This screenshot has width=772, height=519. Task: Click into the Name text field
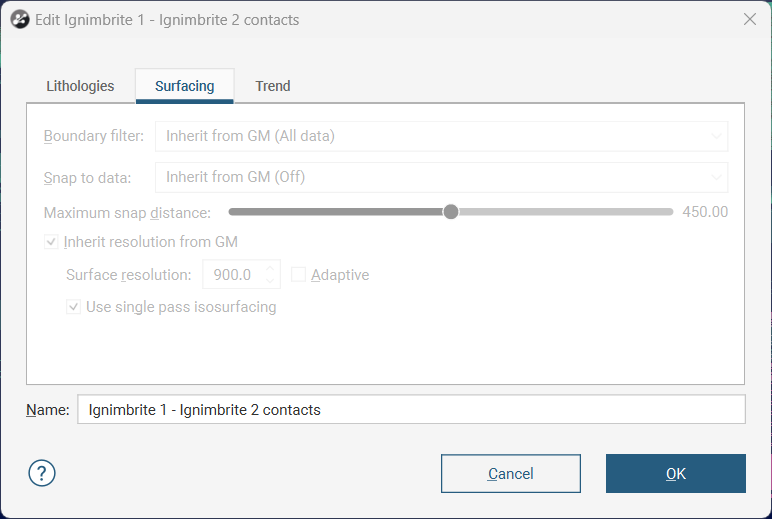pos(410,410)
